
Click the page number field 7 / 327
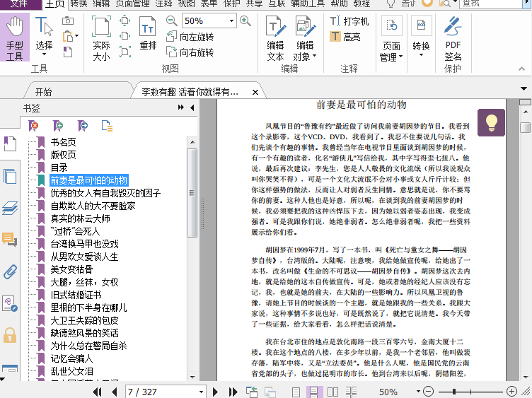pos(166,392)
